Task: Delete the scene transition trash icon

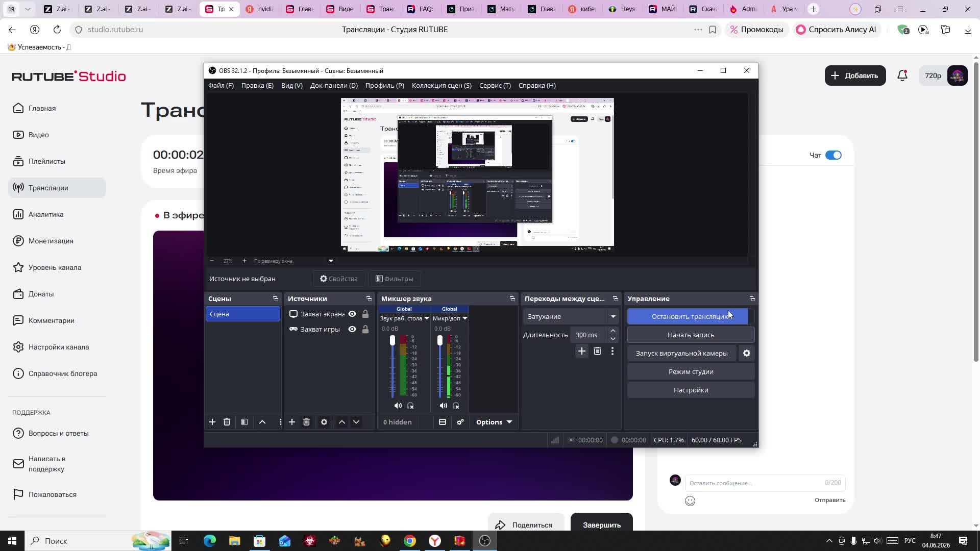Action: click(x=597, y=351)
